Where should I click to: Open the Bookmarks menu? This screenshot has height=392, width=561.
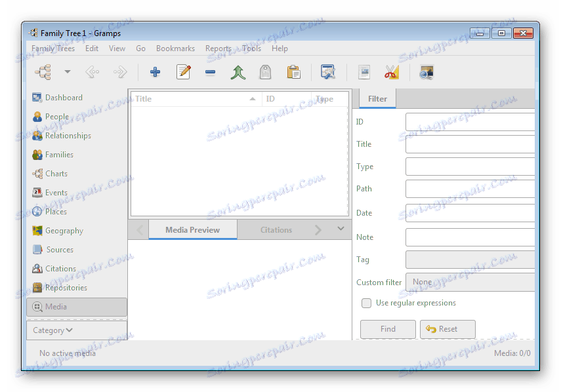click(175, 49)
